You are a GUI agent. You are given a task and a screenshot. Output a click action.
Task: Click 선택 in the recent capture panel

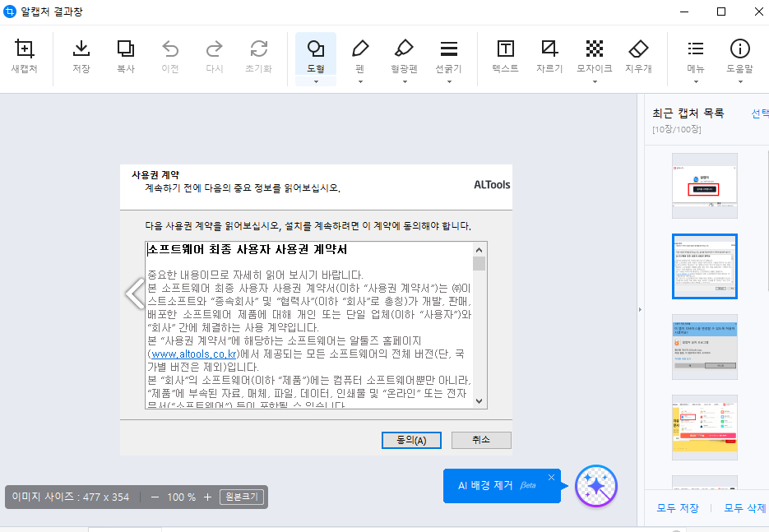[761, 113]
